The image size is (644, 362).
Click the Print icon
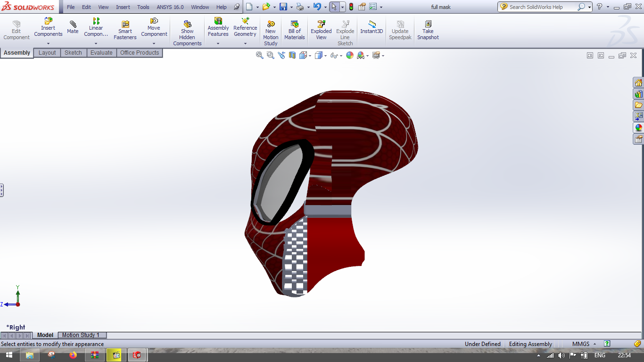(x=300, y=7)
